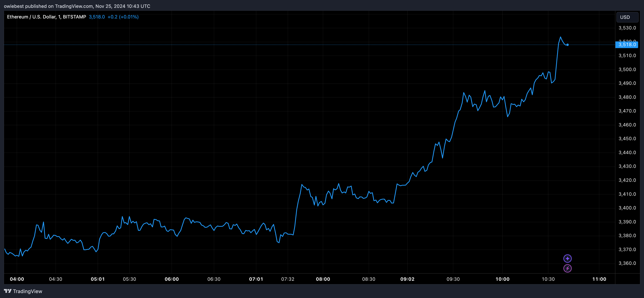Click the Ethereum / U.S. Dollar symbol title
The height and width of the screenshot is (298, 644).
pos(31,17)
